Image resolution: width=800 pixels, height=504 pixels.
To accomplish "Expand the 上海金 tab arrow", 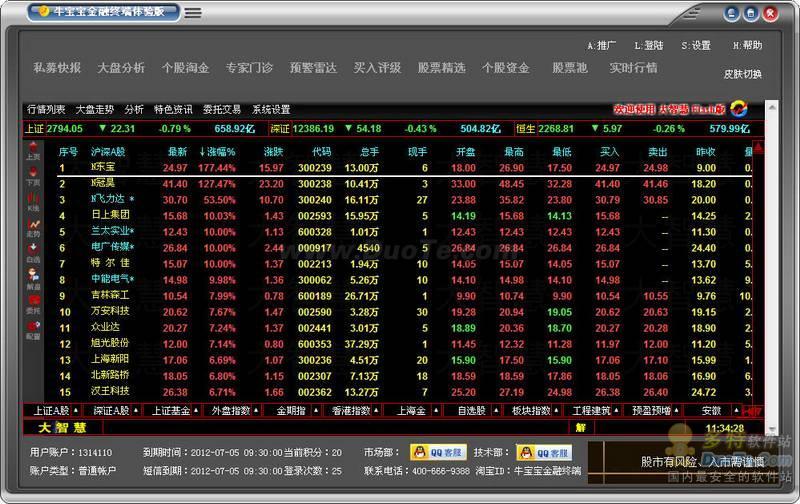I will point(436,410).
